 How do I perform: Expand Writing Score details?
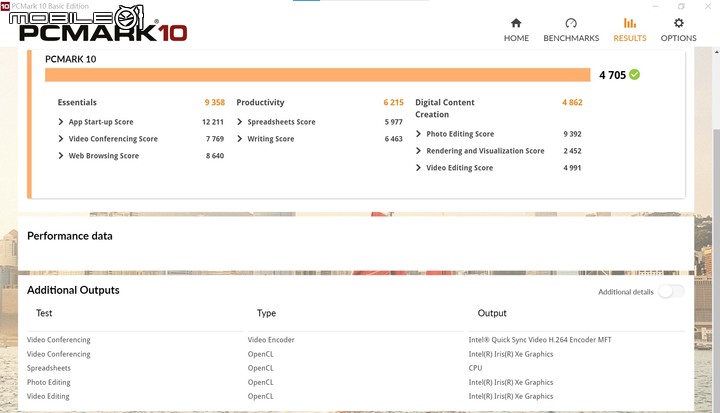tap(240, 139)
